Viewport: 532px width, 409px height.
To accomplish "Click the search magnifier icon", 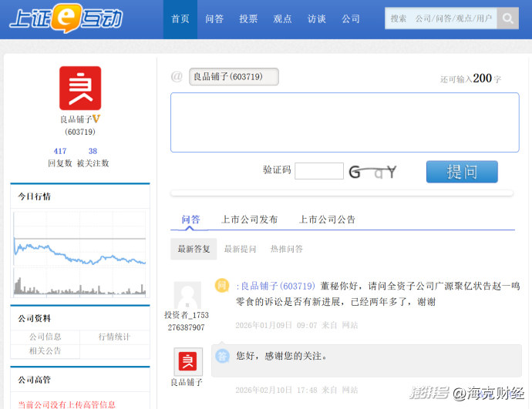I will point(507,18).
